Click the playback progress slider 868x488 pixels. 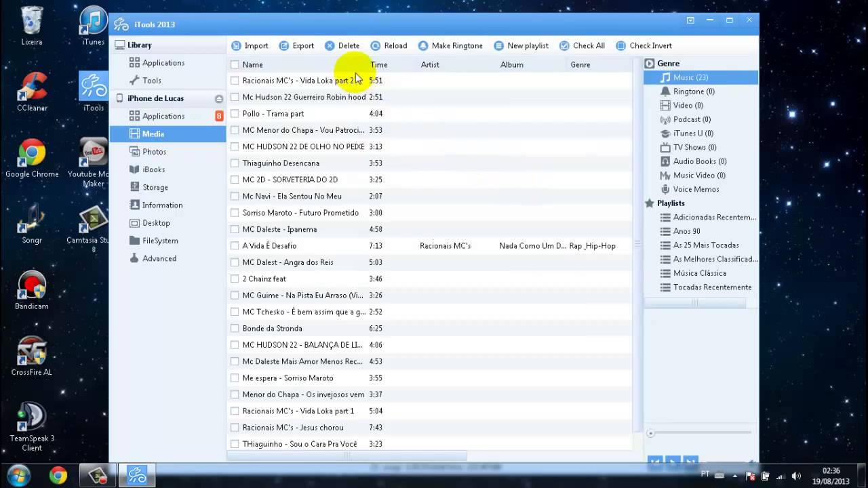701,432
